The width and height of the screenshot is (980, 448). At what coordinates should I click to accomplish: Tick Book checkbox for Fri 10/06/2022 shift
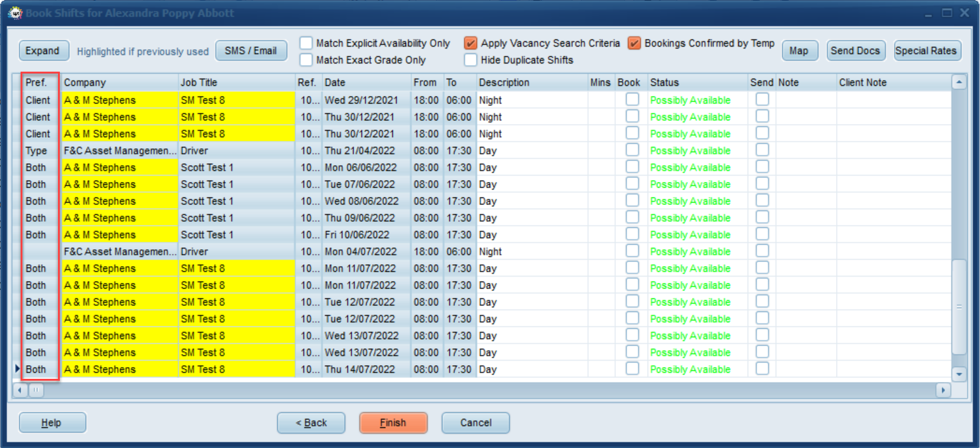(x=632, y=234)
